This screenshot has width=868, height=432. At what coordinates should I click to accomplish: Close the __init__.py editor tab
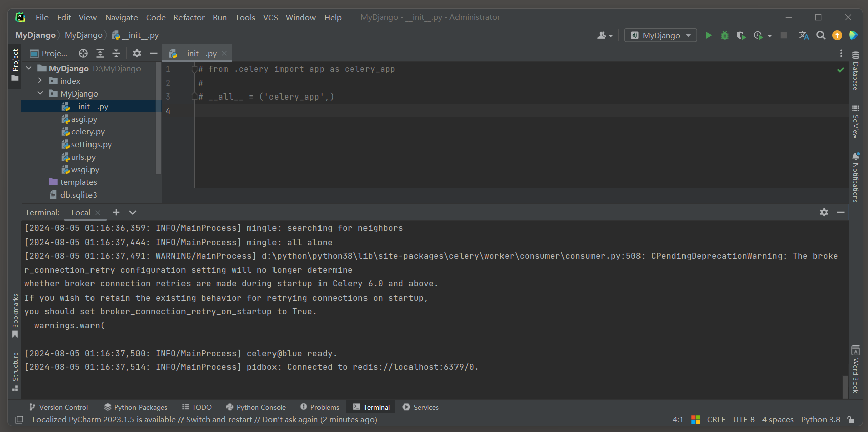click(224, 53)
